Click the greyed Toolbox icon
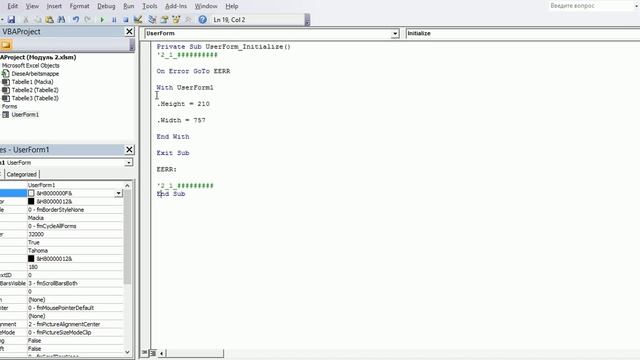640x360 pixels. point(188,20)
